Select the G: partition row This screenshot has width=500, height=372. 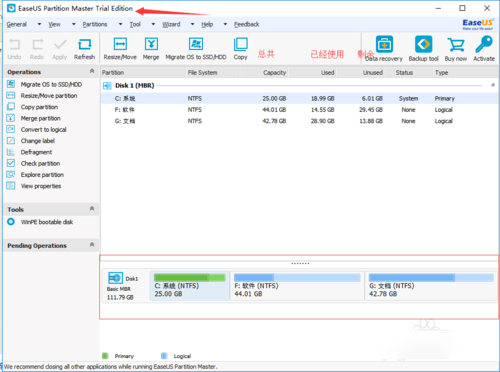[299, 121]
